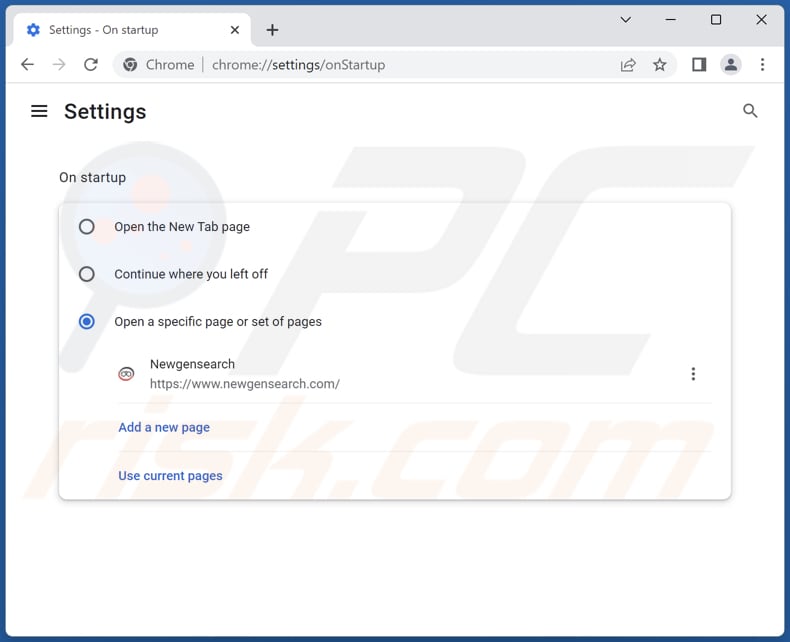Open the Chrome profile avatar
The width and height of the screenshot is (790, 642).
(731, 65)
